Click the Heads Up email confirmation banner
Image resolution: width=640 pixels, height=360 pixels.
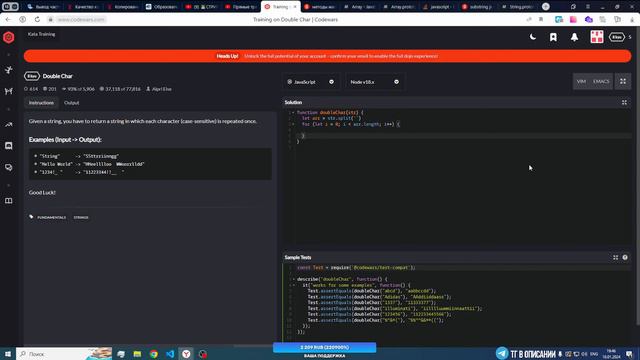(327, 56)
